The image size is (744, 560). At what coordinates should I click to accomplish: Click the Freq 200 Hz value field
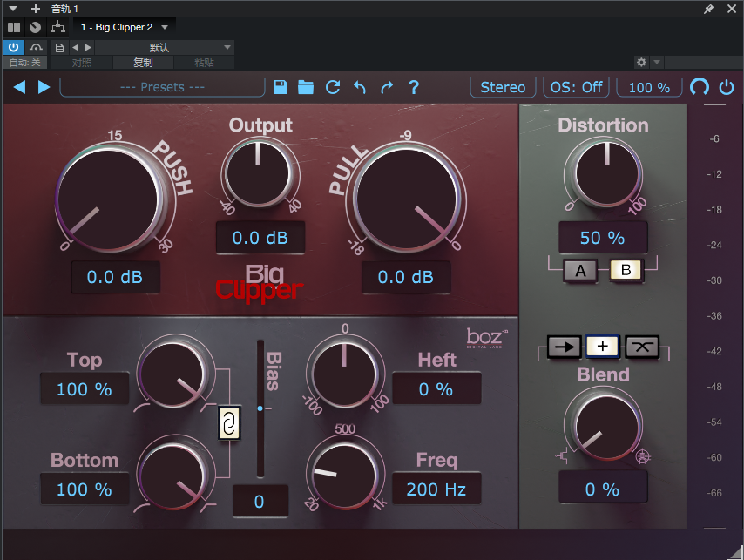[436, 489]
